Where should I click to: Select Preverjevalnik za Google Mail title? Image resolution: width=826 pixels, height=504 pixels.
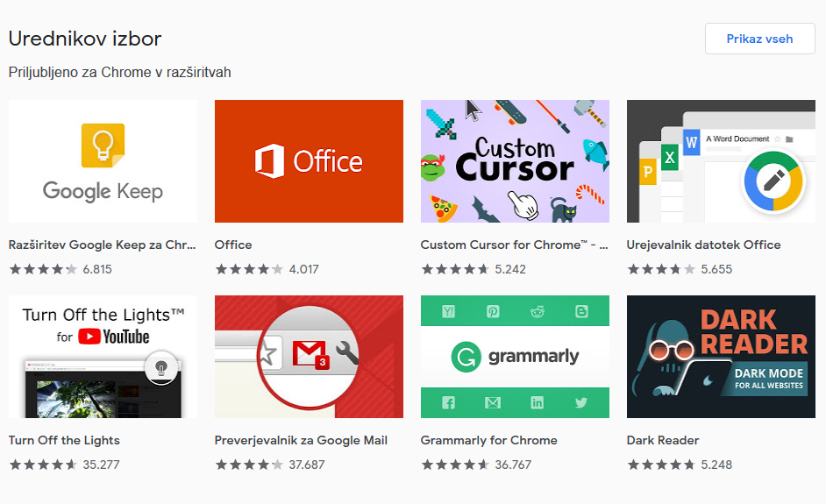pyautogui.click(x=301, y=440)
